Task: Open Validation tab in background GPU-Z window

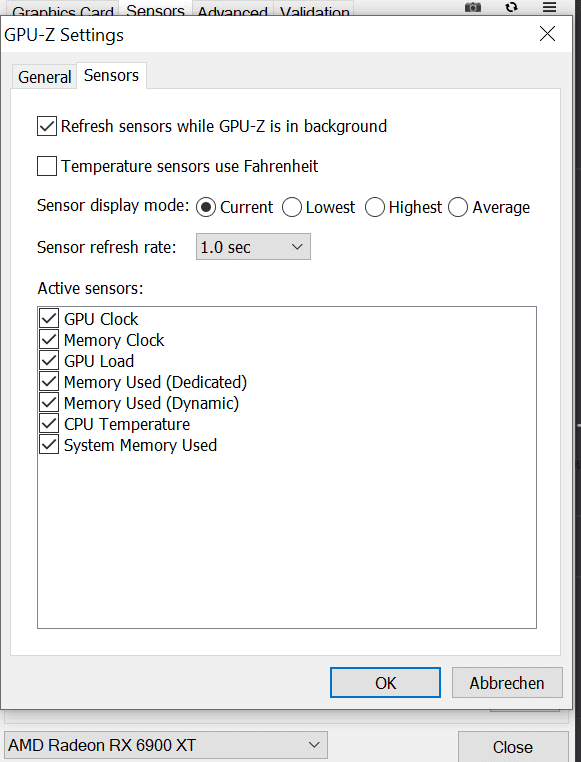Action: click(x=314, y=11)
